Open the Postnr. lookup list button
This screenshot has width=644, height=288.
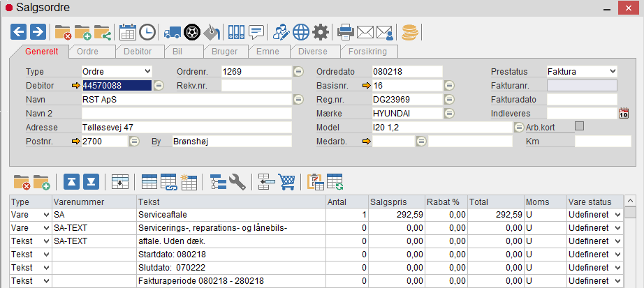[x=134, y=141]
